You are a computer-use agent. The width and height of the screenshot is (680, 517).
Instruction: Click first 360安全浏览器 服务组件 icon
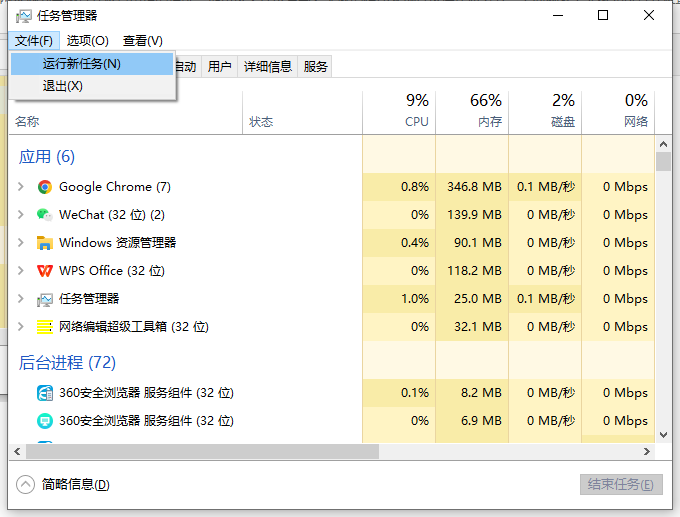click(44, 393)
